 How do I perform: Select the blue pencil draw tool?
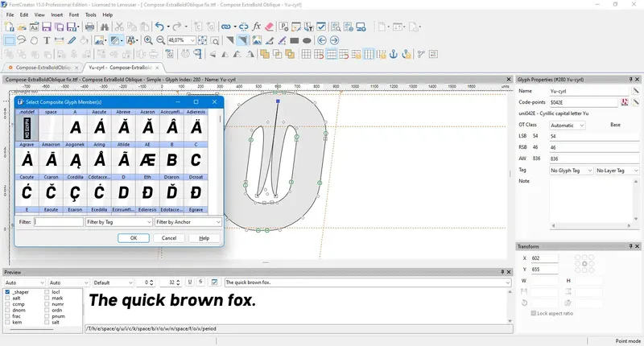pos(72,40)
